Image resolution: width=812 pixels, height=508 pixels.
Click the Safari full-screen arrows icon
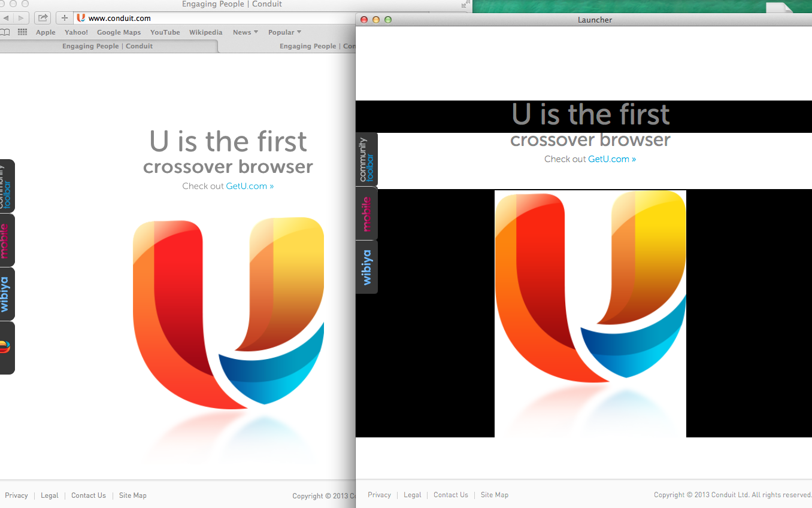click(466, 4)
